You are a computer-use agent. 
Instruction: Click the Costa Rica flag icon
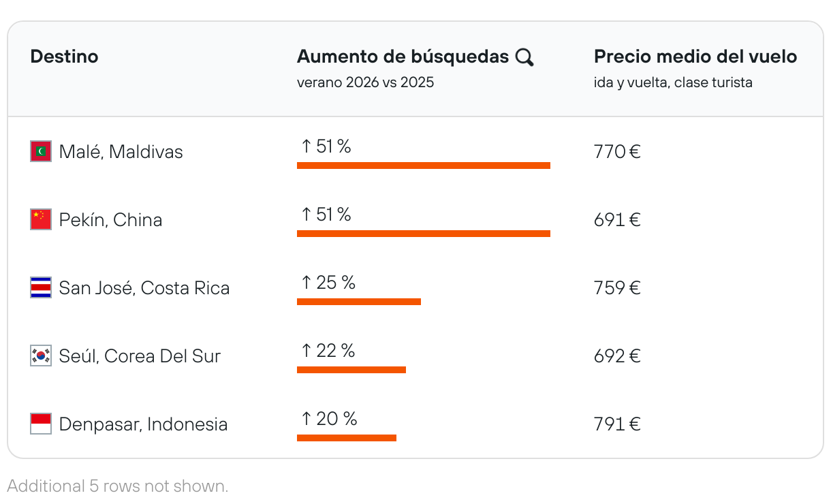click(x=41, y=287)
